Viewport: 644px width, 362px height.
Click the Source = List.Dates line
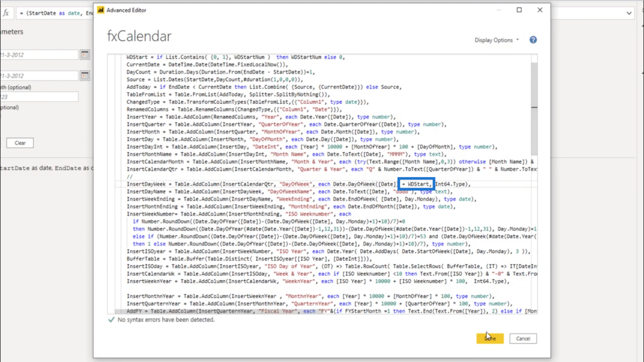coord(215,80)
